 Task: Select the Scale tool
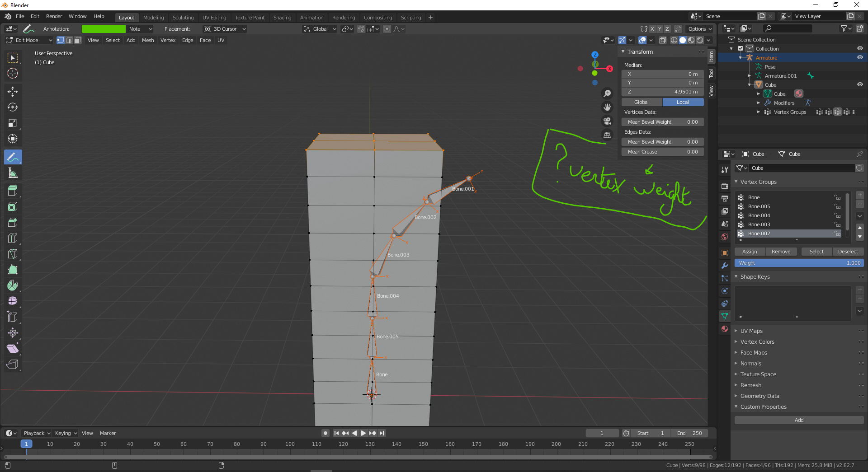click(x=13, y=123)
